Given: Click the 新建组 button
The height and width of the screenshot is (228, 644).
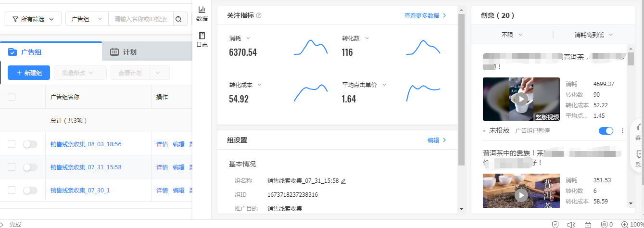Looking at the screenshot, I should coord(29,73).
